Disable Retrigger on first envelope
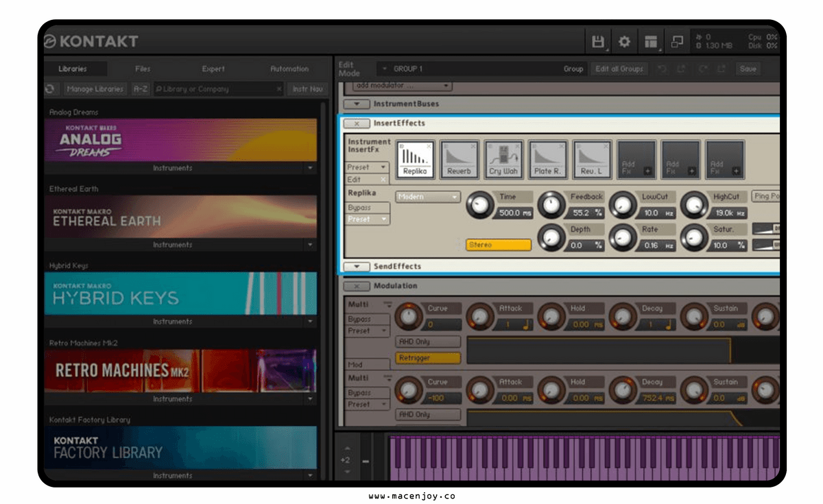 click(x=429, y=357)
